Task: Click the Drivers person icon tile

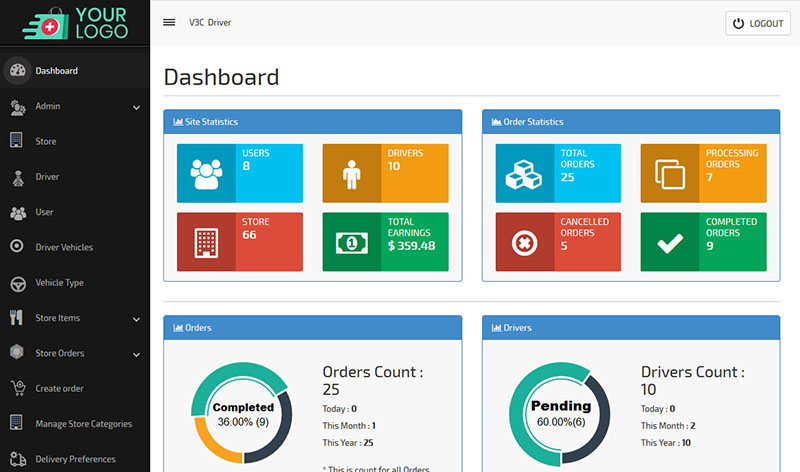Action: pos(352,173)
